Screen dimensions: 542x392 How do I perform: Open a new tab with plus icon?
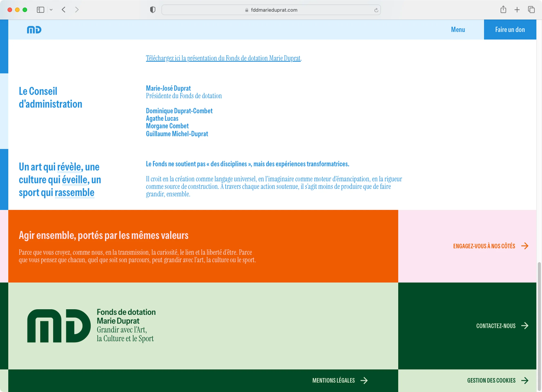[x=517, y=10]
